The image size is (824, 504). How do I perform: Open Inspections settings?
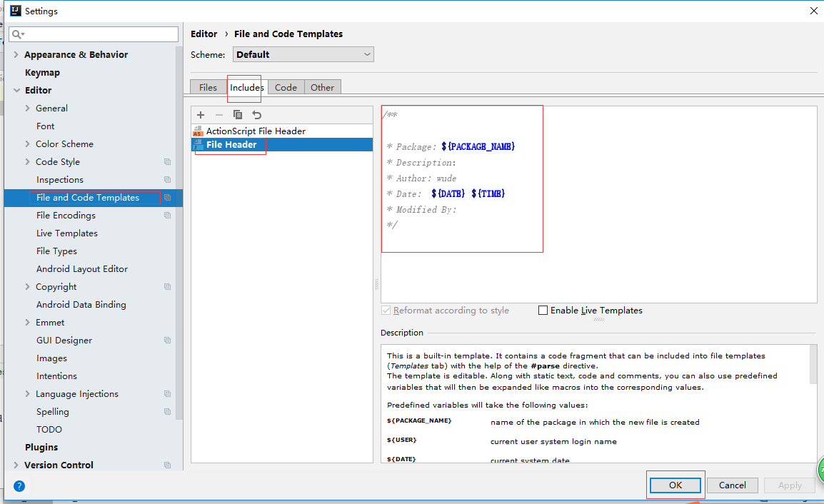pos(60,180)
